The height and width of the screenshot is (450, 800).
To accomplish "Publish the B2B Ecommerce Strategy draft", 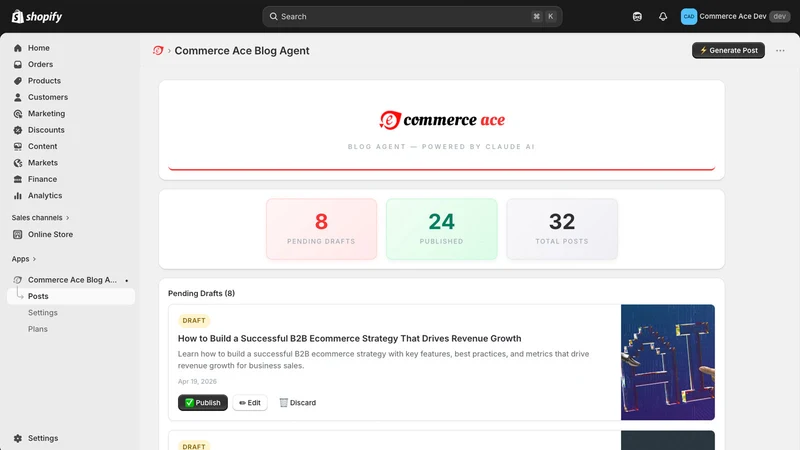I will pyautogui.click(x=203, y=403).
